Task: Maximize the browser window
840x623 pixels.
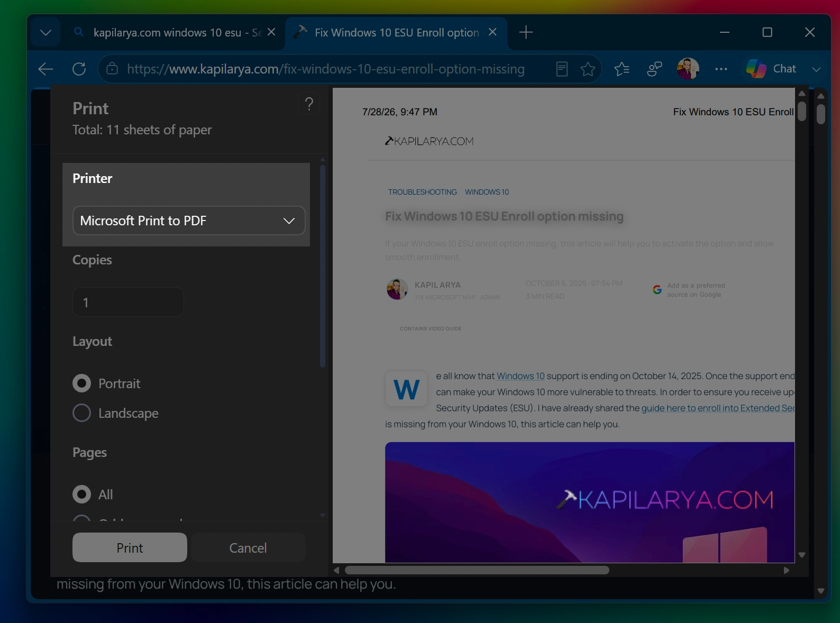Action: click(768, 32)
